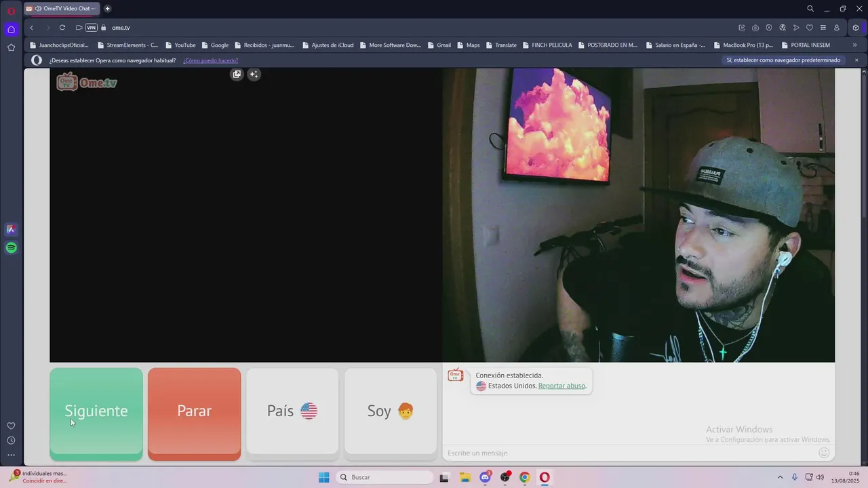This screenshot has height=488, width=868.
Task: Open Easy Setup sliders icon
Action: [823, 28]
